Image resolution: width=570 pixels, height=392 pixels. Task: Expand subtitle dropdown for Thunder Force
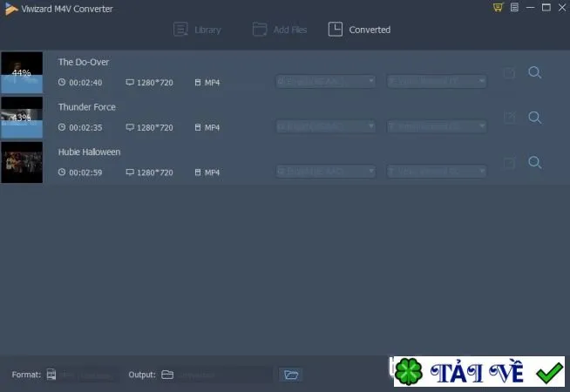pos(437,126)
